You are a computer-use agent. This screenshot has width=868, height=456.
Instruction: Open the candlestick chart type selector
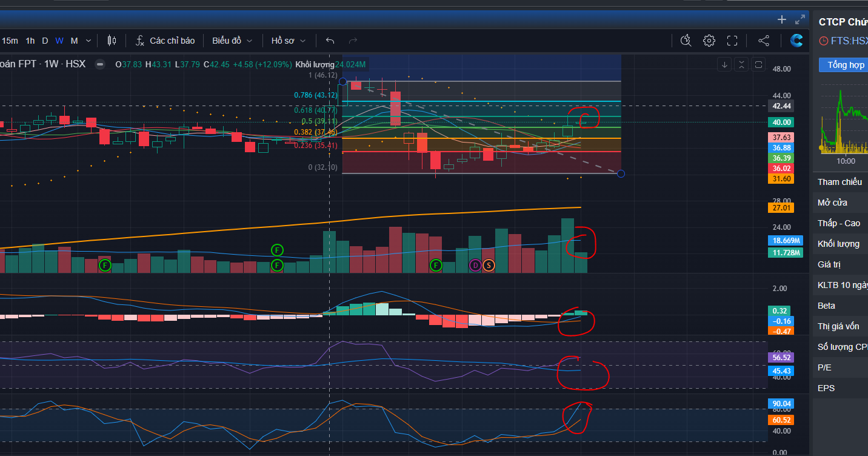(111, 41)
